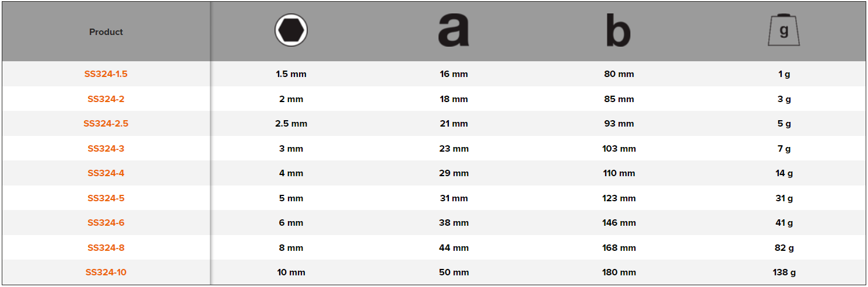
Task: Click the Product column header
Action: 106,32
